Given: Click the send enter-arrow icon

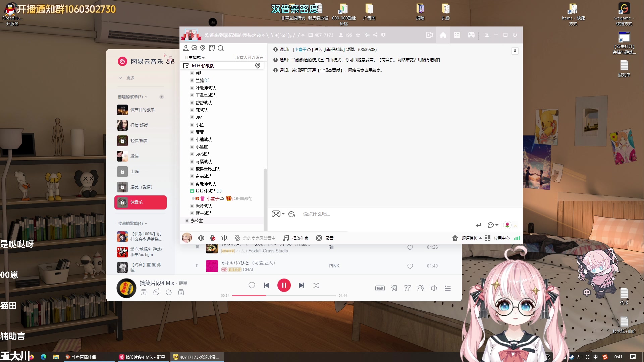Looking at the screenshot, I should (479, 225).
